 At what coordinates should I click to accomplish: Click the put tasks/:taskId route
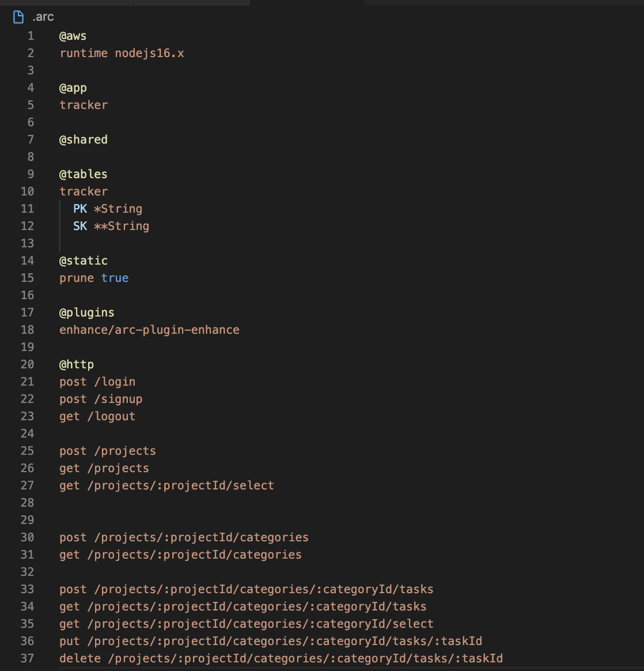point(271,640)
